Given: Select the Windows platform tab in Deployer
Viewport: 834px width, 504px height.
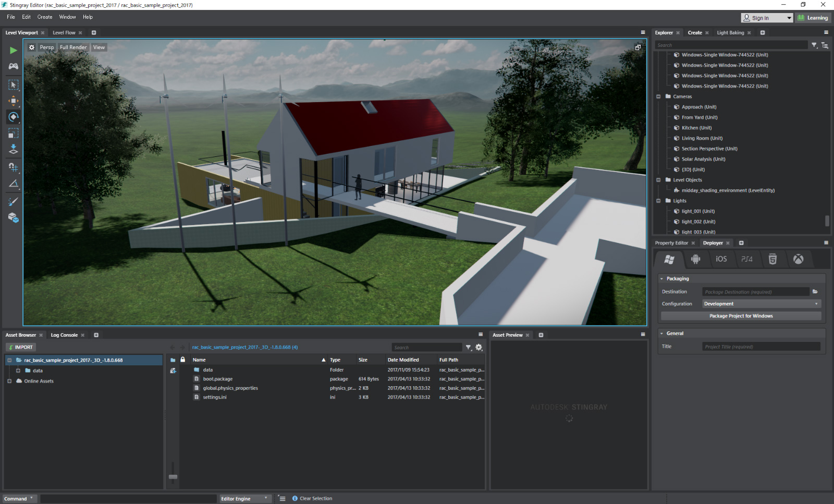Looking at the screenshot, I should (669, 259).
